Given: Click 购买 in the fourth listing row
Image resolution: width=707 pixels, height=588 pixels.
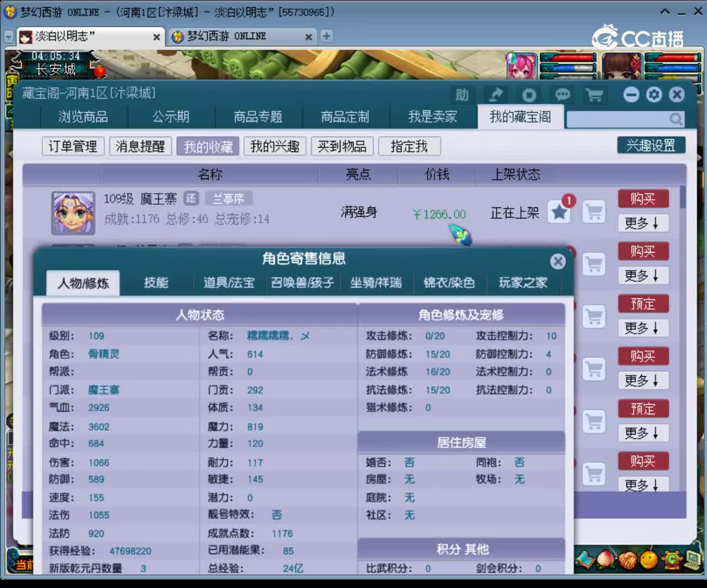Looking at the screenshot, I should coord(643,356).
